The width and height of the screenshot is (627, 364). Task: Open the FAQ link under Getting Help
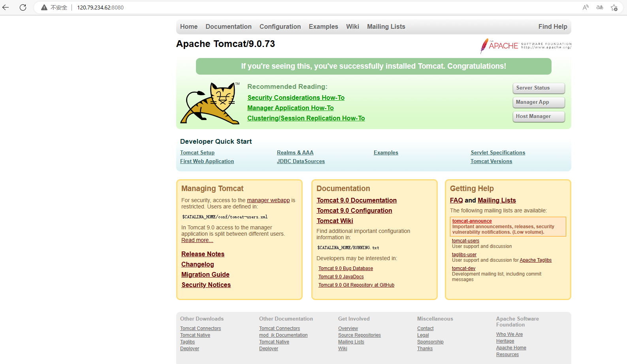pyautogui.click(x=456, y=200)
